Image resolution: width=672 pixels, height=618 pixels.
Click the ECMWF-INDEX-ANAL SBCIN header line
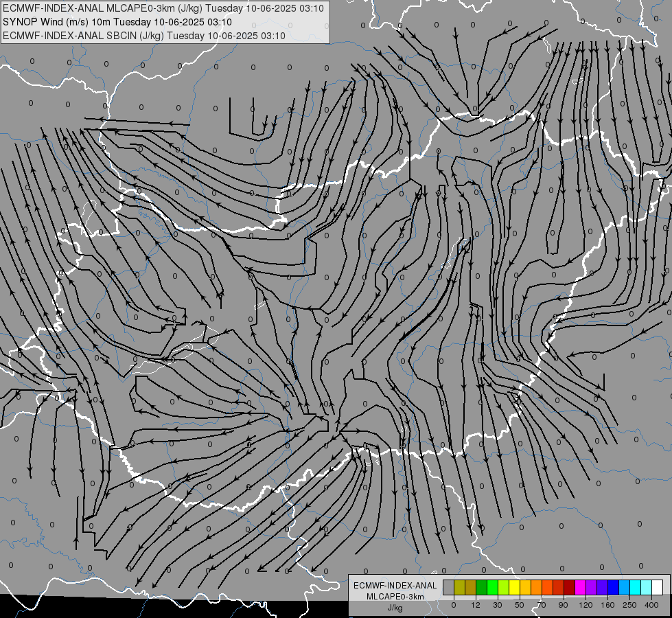(x=144, y=36)
